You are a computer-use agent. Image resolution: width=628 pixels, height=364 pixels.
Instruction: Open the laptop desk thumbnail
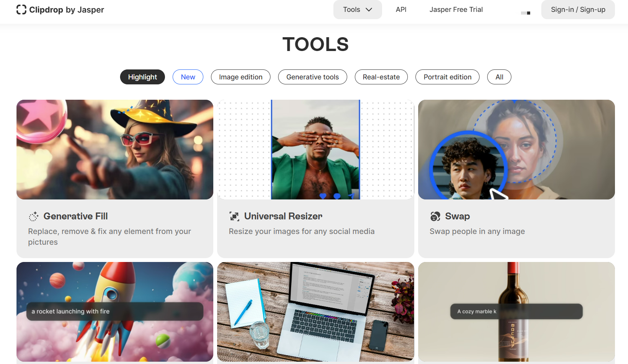[x=316, y=312]
